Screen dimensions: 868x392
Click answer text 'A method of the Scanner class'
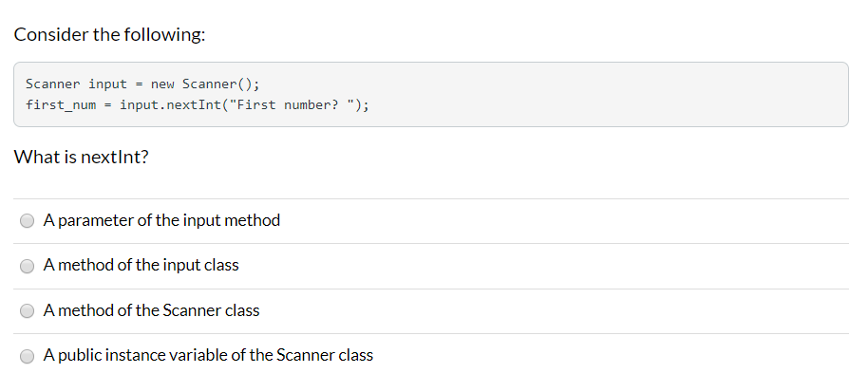(x=151, y=310)
